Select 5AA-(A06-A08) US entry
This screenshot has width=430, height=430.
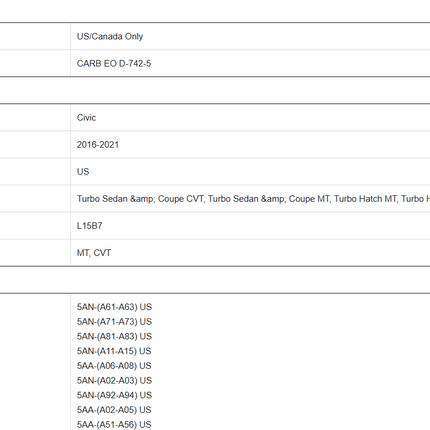click(x=114, y=366)
